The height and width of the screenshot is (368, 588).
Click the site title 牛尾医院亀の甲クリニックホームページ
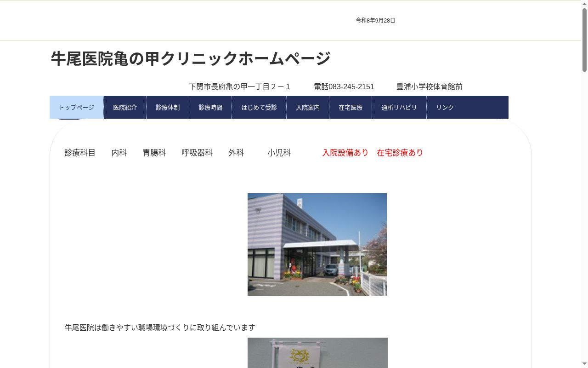191,58
